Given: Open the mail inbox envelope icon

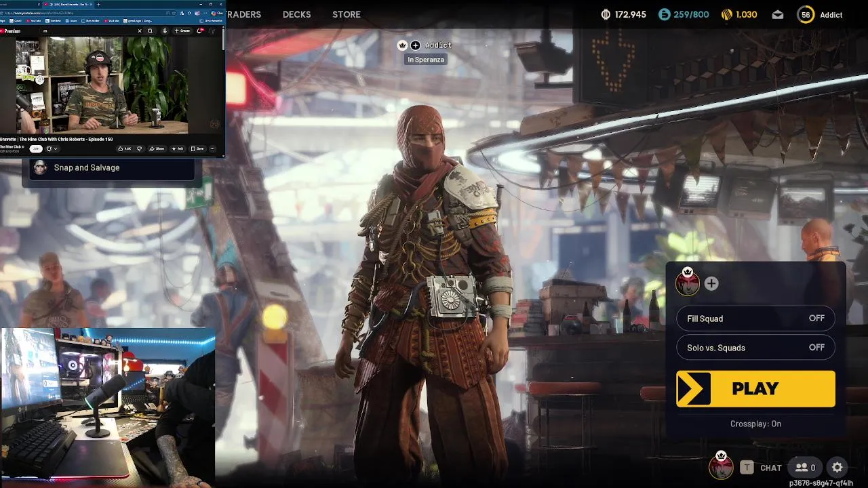Looking at the screenshot, I should coord(778,14).
